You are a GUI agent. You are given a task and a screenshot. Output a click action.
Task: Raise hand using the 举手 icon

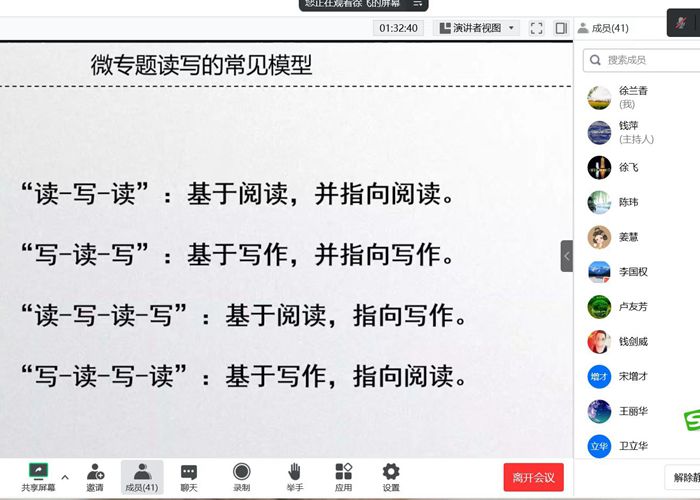(294, 471)
